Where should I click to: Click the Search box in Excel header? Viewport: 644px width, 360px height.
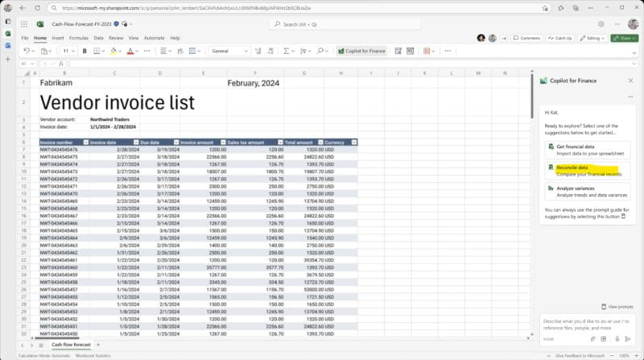[345, 24]
